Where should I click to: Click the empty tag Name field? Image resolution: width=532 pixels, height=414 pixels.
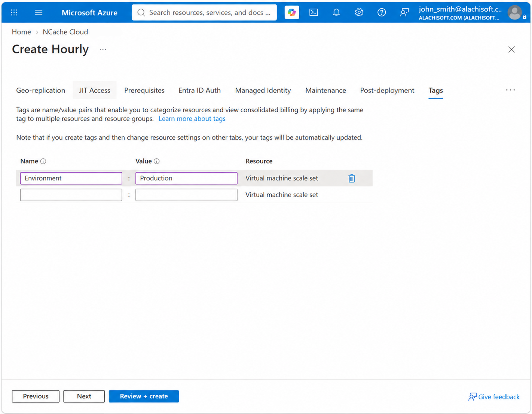(x=71, y=195)
